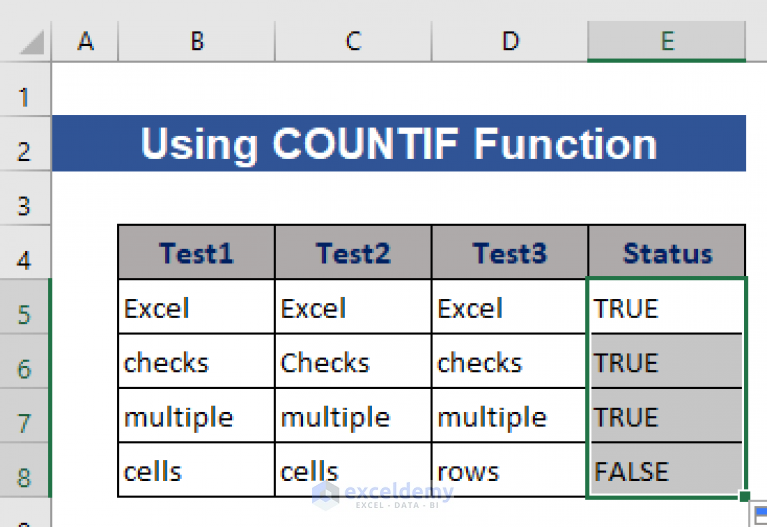Select capitalized 'Checks' cell under Test2

[353, 361]
